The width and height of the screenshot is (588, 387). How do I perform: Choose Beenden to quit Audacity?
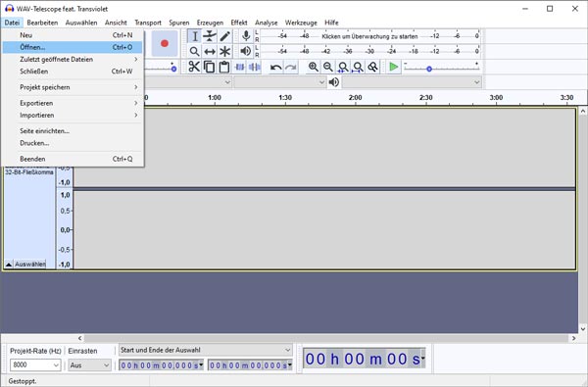[73, 159]
